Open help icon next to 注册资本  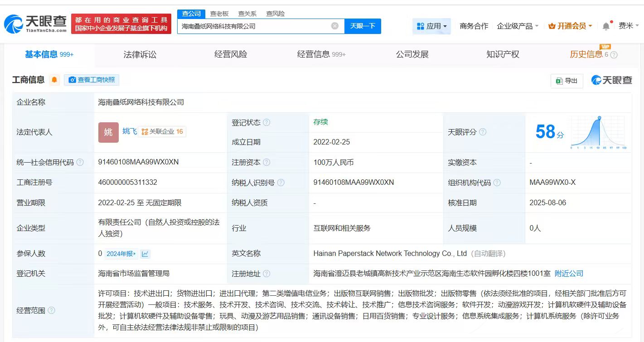click(266, 162)
